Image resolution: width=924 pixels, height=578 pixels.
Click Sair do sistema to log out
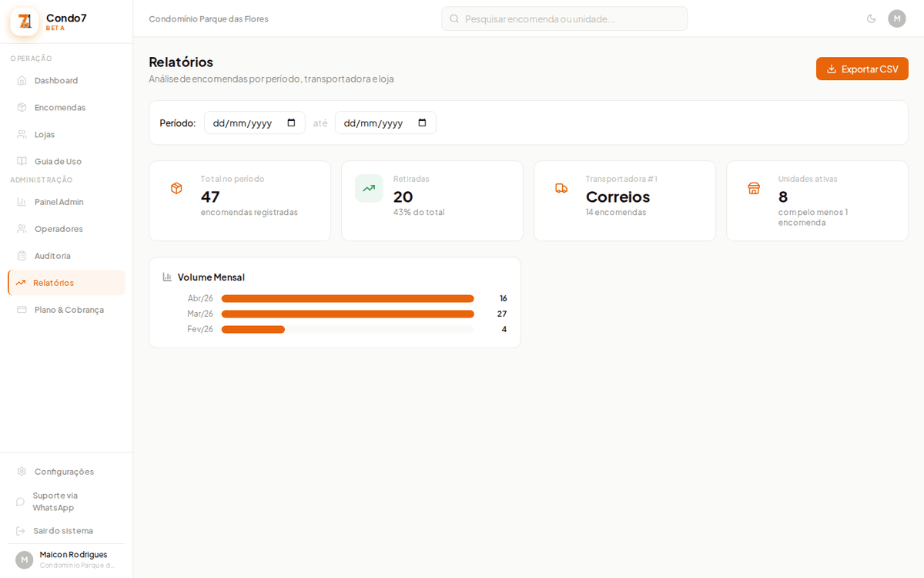(x=62, y=530)
